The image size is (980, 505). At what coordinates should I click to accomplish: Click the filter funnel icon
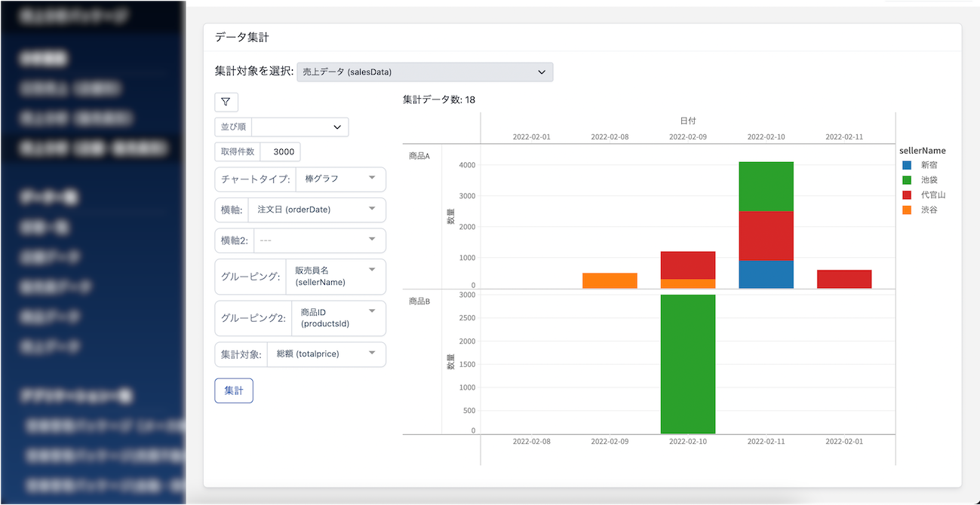point(226,102)
